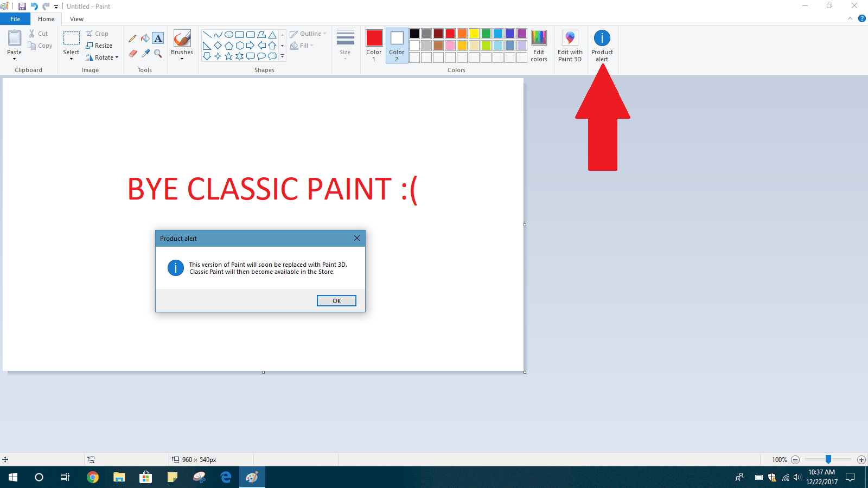Choose the Diamond shape
Viewport: 868px width, 488px height.
click(x=218, y=46)
